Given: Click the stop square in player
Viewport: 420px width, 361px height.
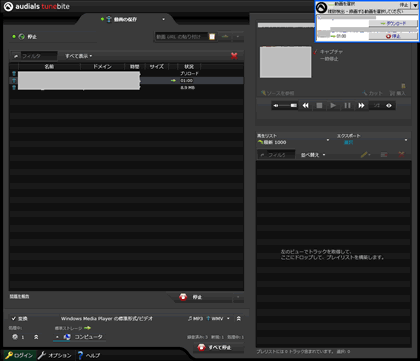Looking at the screenshot, I should tap(319, 106).
